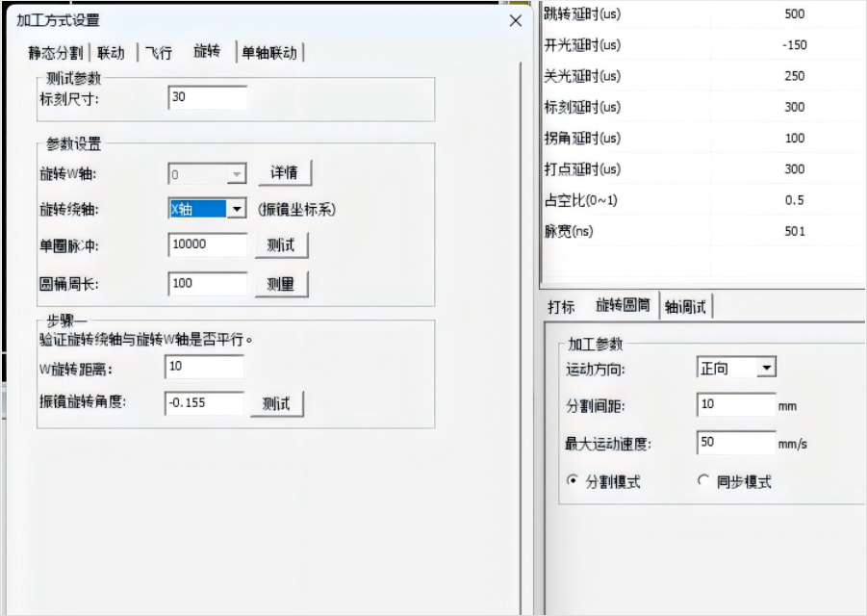The height and width of the screenshot is (616, 867).
Task: Click the 占空比 value 0.5
Action: pos(795,199)
